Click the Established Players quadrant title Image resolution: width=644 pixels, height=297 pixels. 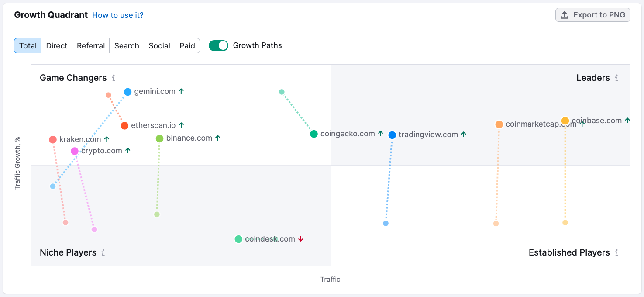click(569, 252)
